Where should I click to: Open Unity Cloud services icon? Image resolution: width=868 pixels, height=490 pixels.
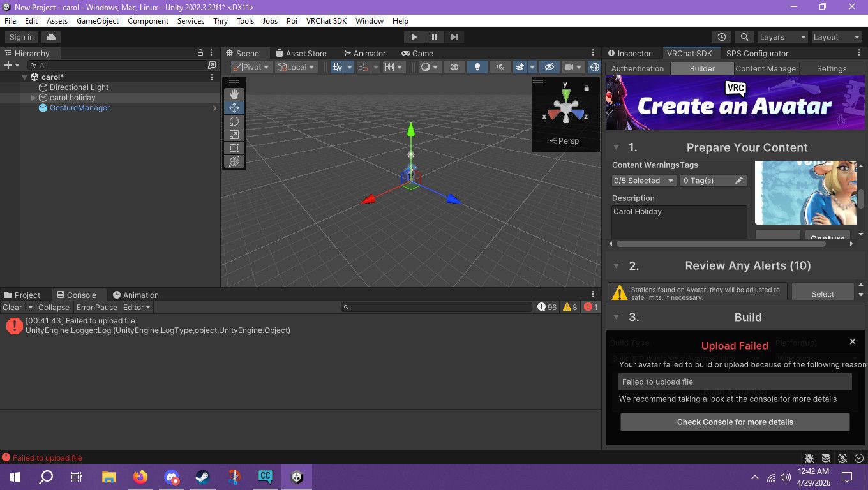pyautogui.click(x=51, y=37)
